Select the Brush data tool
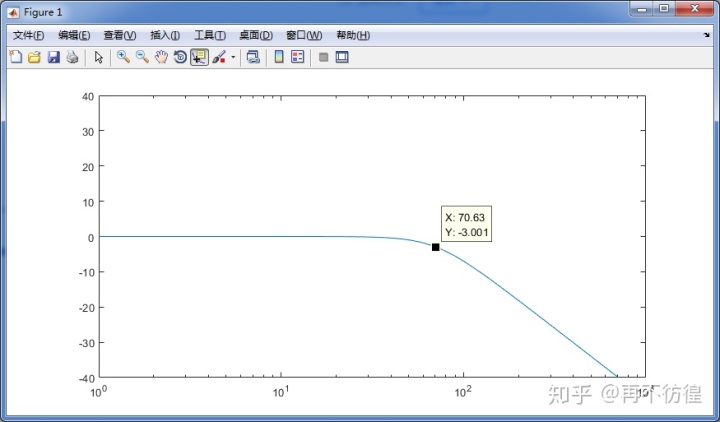 219,57
